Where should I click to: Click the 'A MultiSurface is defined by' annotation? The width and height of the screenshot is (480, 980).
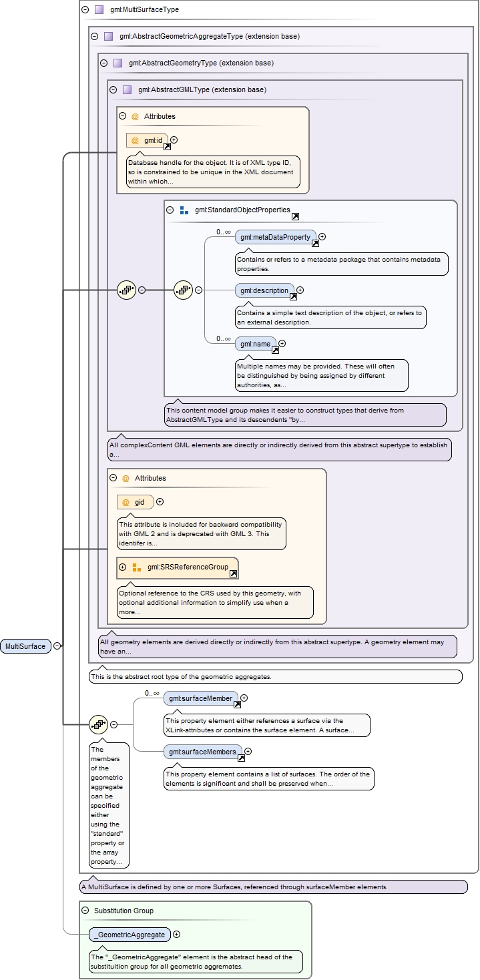point(274,887)
